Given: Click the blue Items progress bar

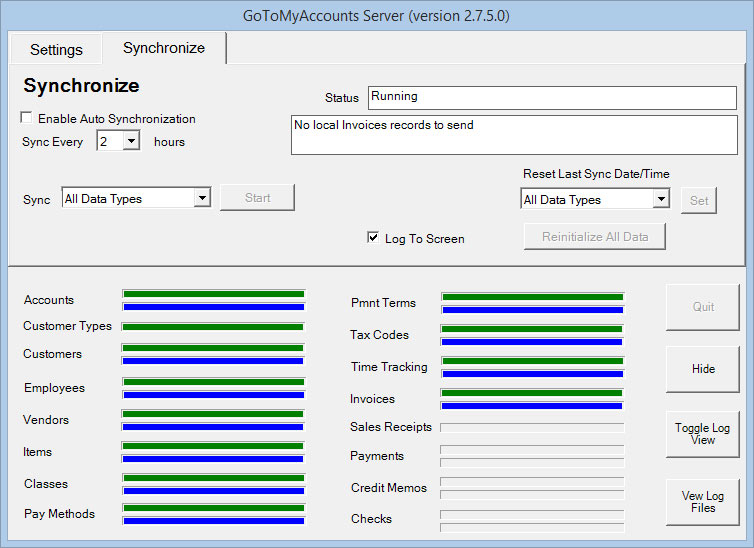Looking at the screenshot, I should [214, 459].
